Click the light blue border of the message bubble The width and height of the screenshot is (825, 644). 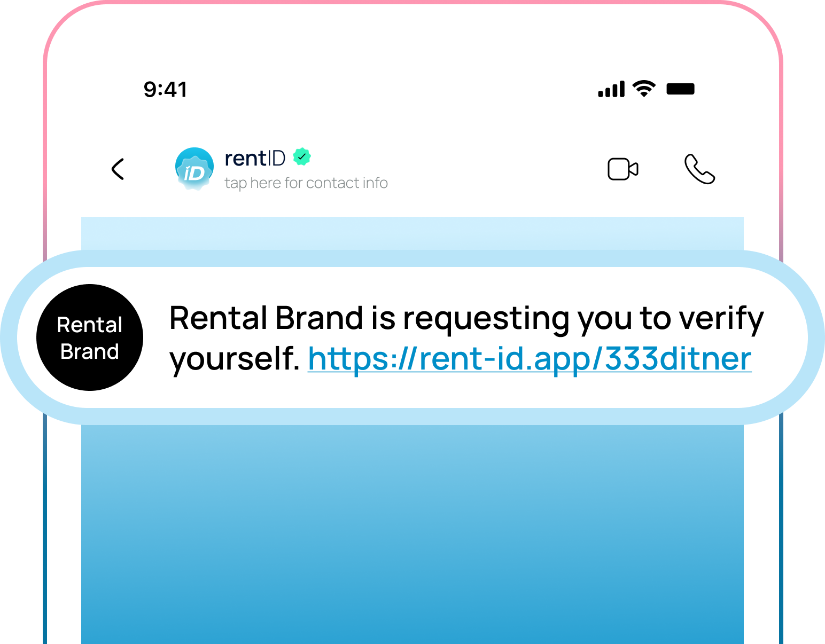pyautogui.click(x=412, y=417)
